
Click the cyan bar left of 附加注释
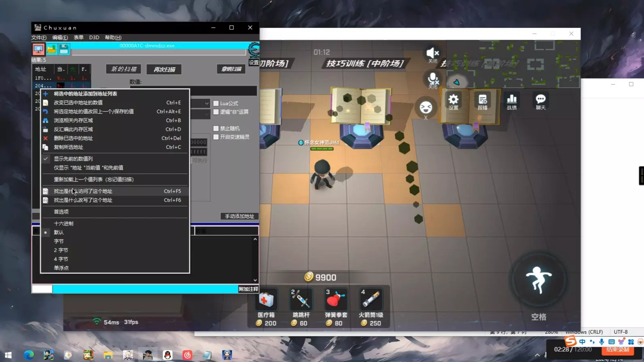[x=145, y=289]
